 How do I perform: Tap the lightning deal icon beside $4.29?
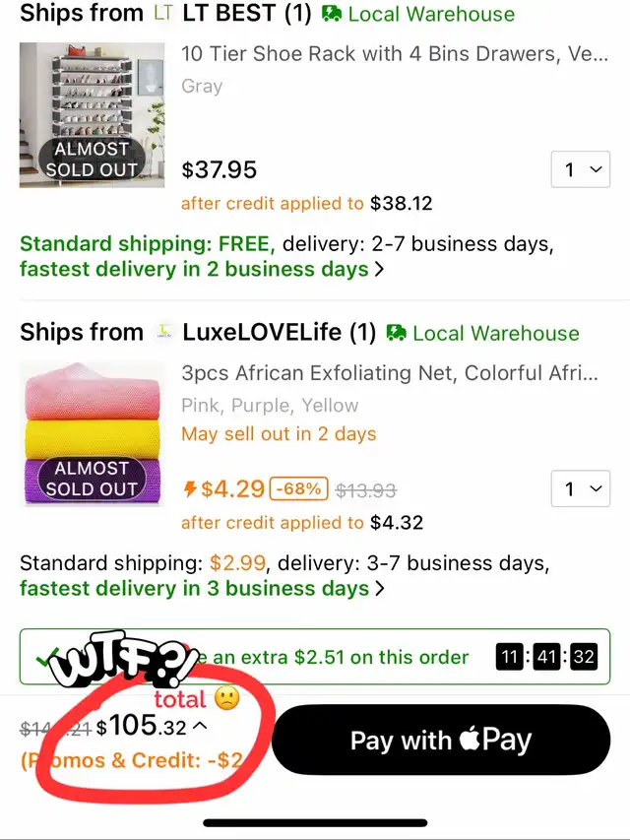coord(190,488)
